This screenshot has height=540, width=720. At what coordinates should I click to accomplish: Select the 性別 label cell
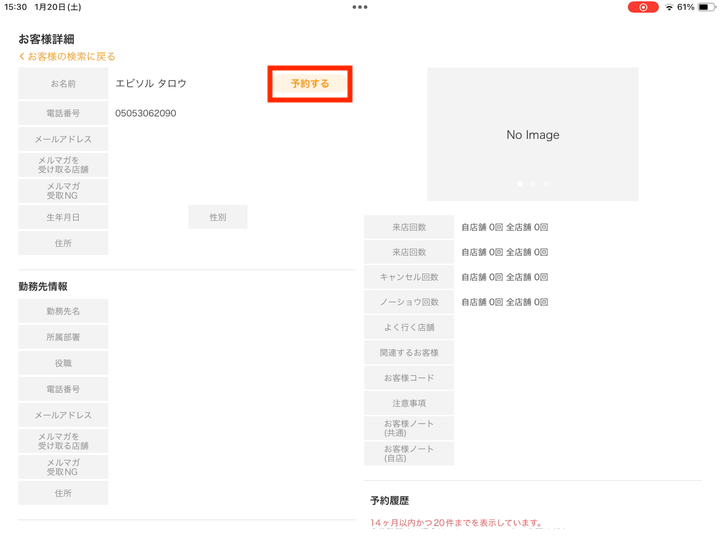[218, 217]
